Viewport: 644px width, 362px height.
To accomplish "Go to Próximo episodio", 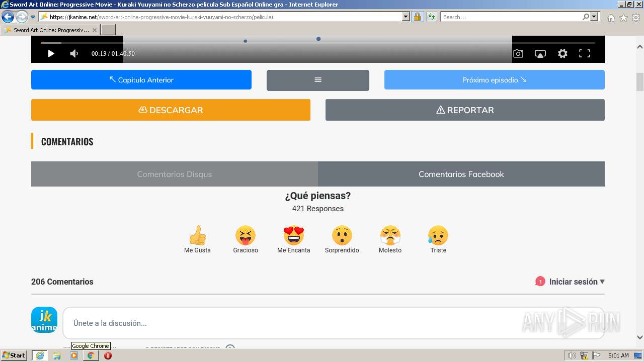I will pyautogui.click(x=495, y=80).
